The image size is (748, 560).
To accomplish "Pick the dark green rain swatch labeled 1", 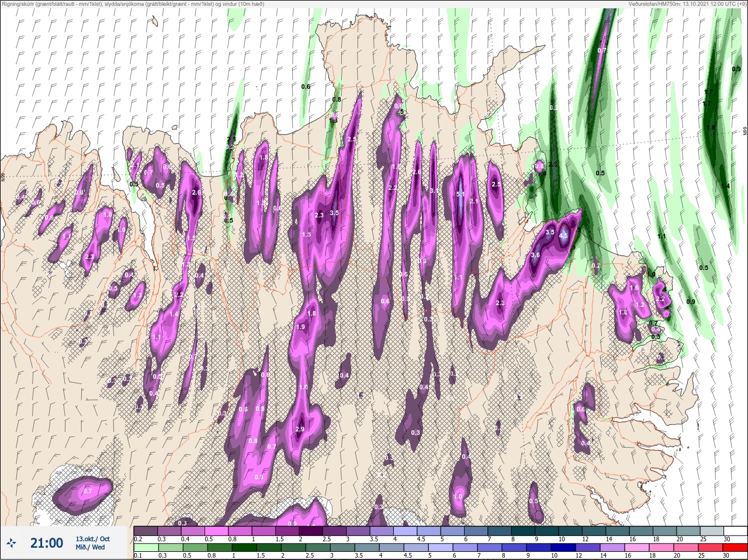I will (244, 548).
